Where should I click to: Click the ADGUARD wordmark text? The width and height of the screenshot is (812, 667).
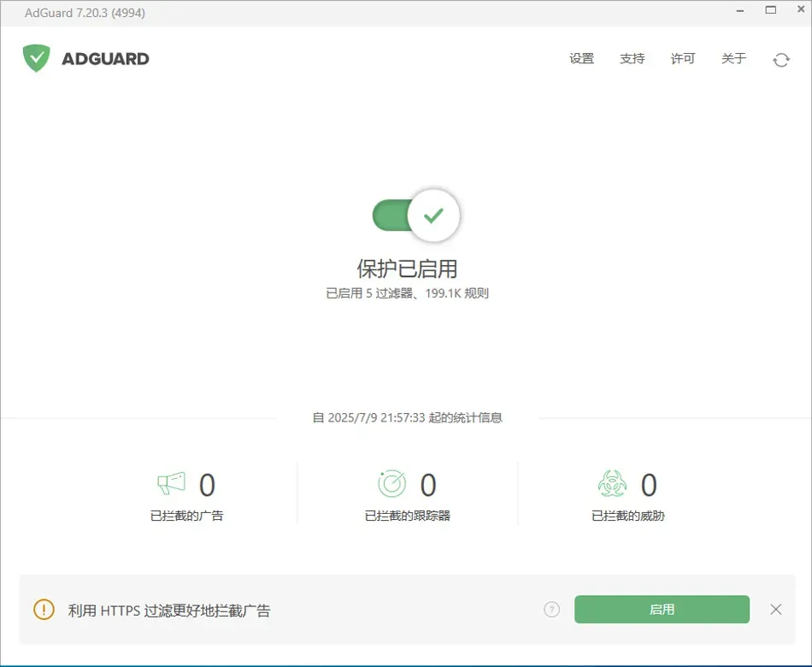point(106,59)
